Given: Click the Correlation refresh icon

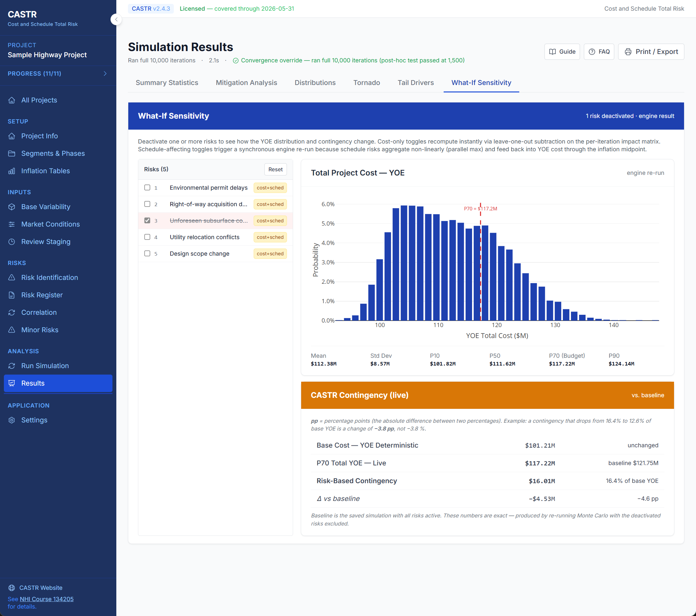Looking at the screenshot, I should pos(12,312).
